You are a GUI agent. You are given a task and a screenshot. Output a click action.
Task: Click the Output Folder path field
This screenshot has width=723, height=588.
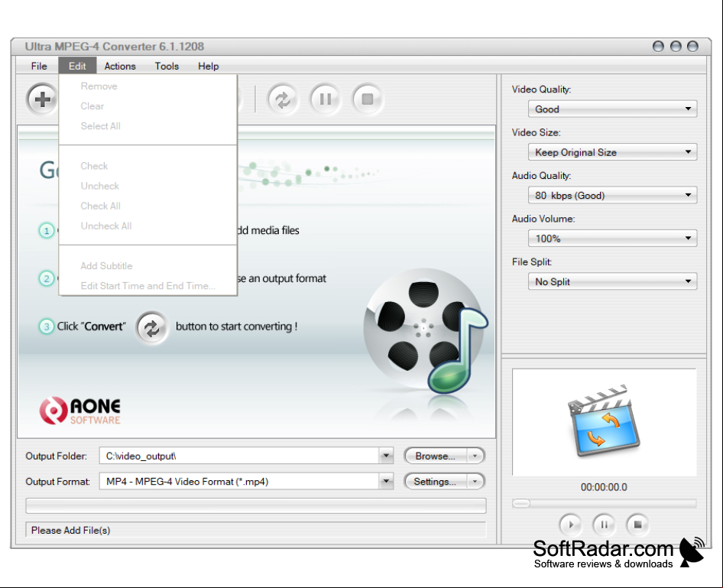tap(239, 456)
